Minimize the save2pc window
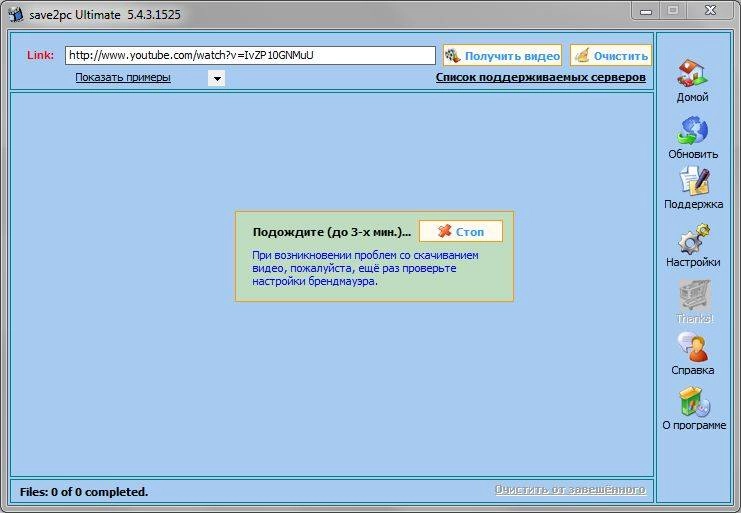The image size is (741, 513). (x=646, y=11)
